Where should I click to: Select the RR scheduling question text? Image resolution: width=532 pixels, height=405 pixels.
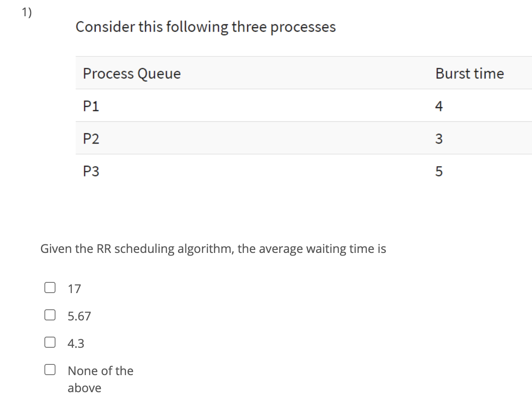click(x=213, y=248)
